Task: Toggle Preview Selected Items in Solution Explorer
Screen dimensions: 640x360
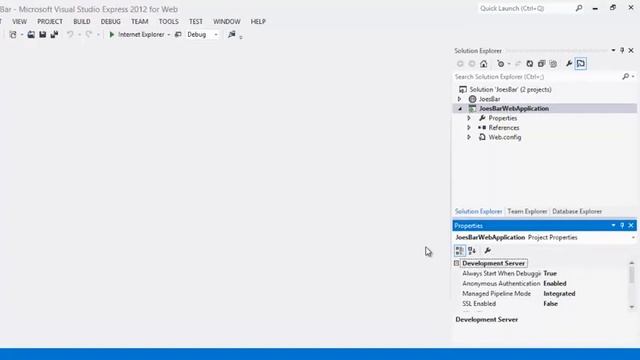Action: click(x=580, y=64)
